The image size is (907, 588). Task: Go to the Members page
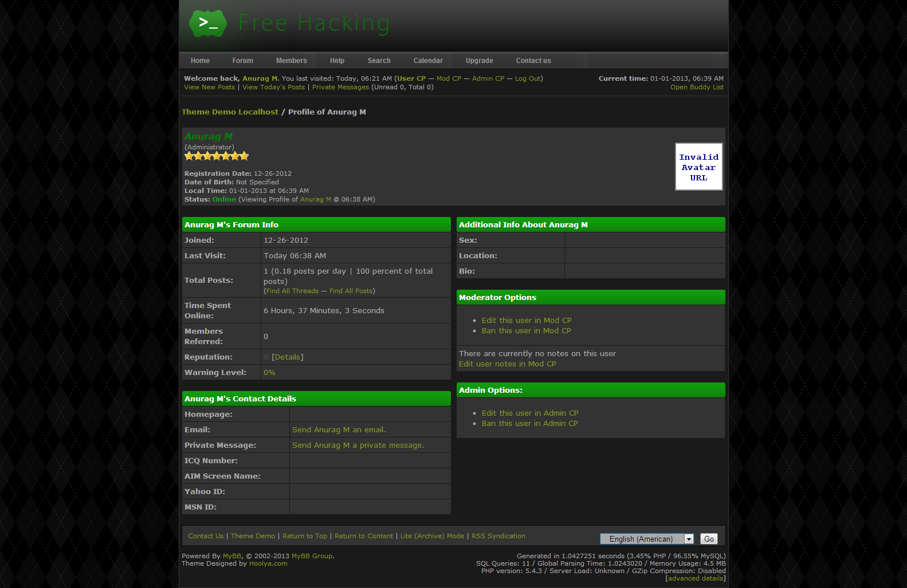(291, 61)
